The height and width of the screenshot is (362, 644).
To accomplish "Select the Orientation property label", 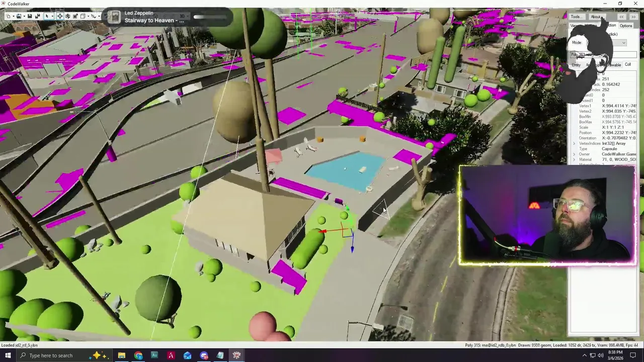I will [x=588, y=138].
